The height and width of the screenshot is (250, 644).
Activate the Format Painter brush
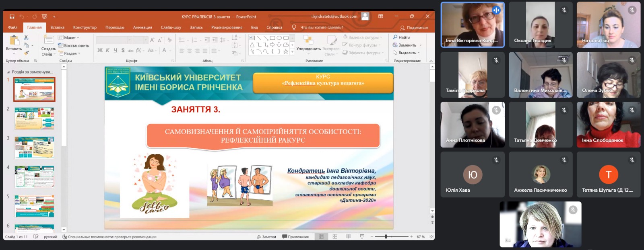pyautogui.click(x=26, y=53)
